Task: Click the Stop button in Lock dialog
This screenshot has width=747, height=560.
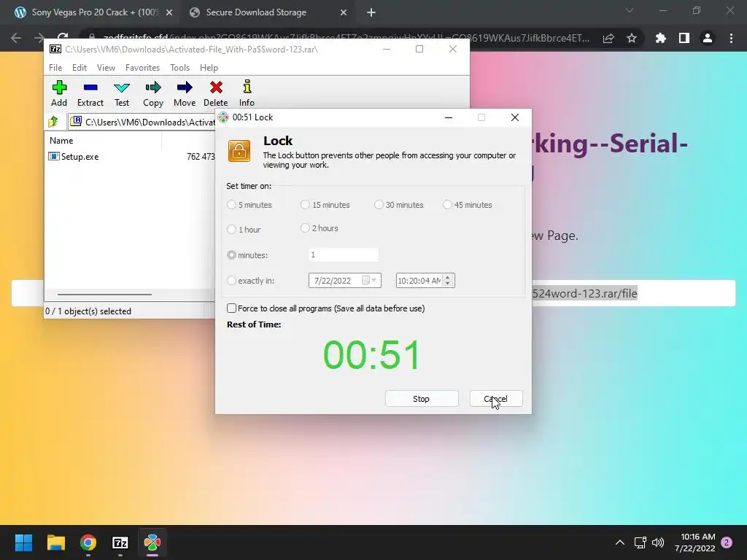Action: [x=422, y=399]
